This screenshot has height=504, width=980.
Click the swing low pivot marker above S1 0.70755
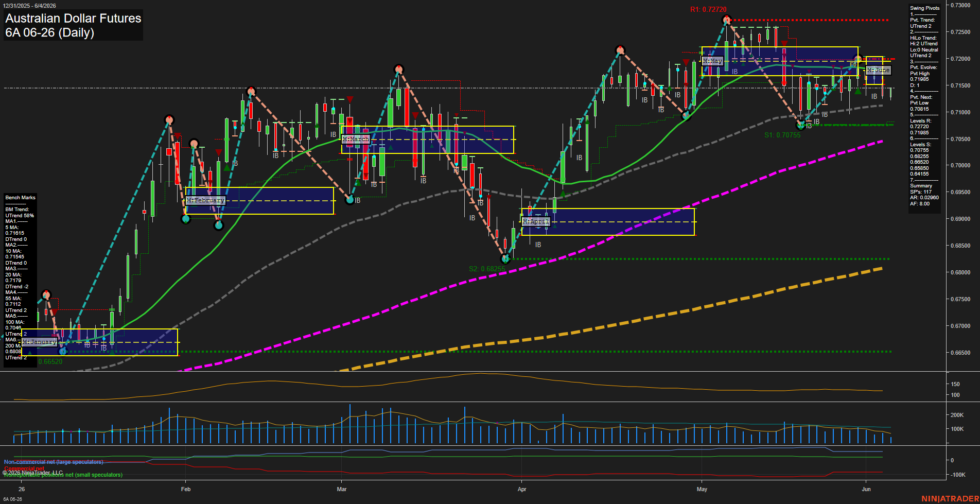point(801,125)
